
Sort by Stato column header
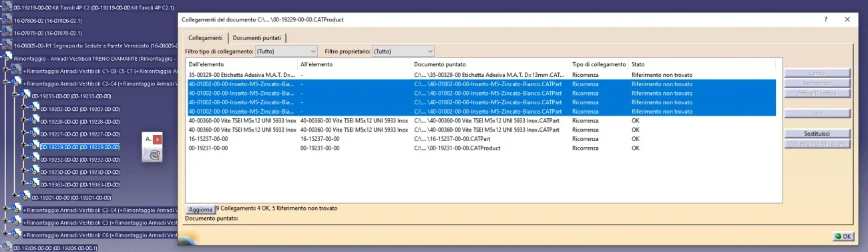tap(702, 64)
